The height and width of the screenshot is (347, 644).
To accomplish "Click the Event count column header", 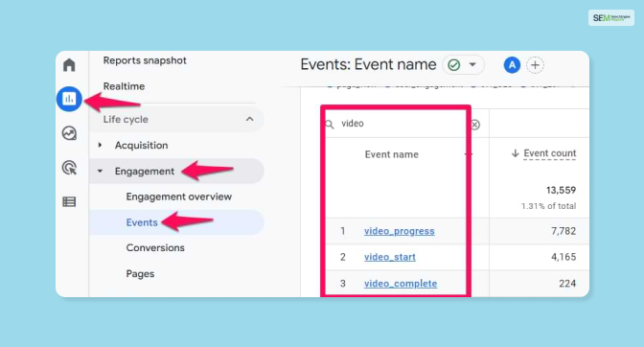I will point(549,153).
